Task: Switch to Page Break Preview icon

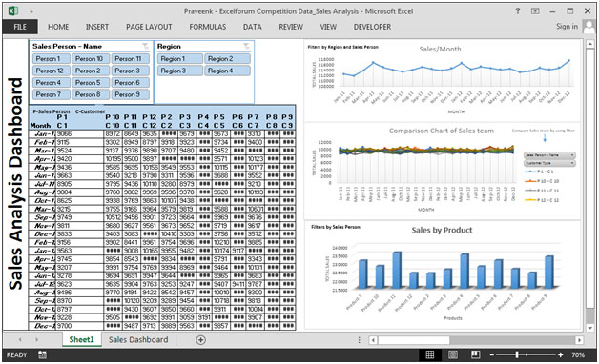Action: pos(476,354)
